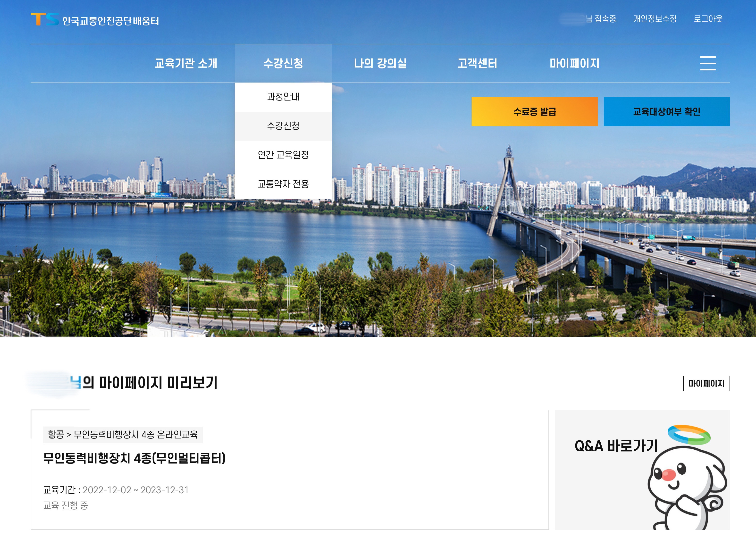The width and height of the screenshot is (756, 546).
Task: Open the hamburger menu
Action: pyautogui.click(x=707, y=64)
